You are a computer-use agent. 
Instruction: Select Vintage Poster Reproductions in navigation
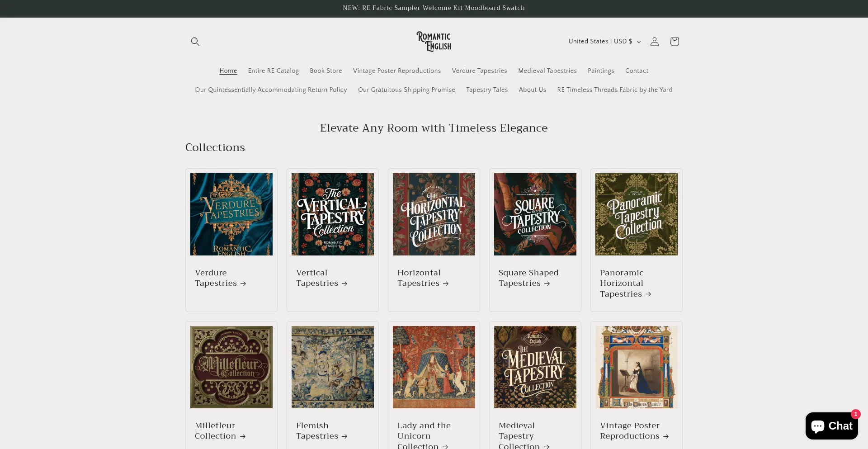click(x=396, y=71)
